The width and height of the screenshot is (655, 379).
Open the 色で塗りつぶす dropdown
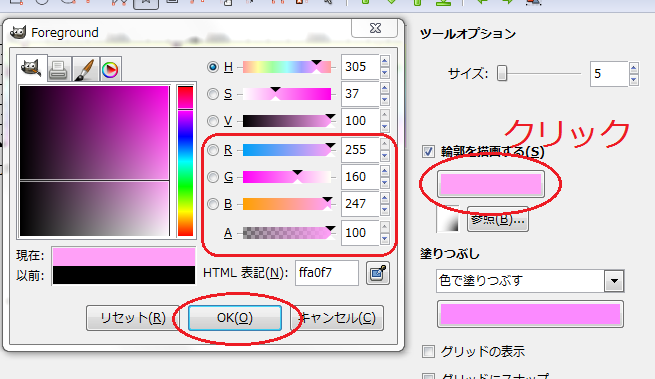tap(614, 281)
